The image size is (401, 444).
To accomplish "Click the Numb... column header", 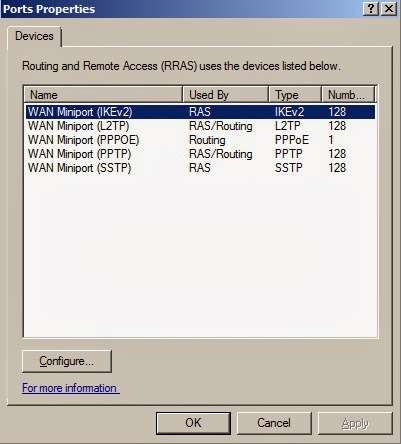I will tap(348, 95).
